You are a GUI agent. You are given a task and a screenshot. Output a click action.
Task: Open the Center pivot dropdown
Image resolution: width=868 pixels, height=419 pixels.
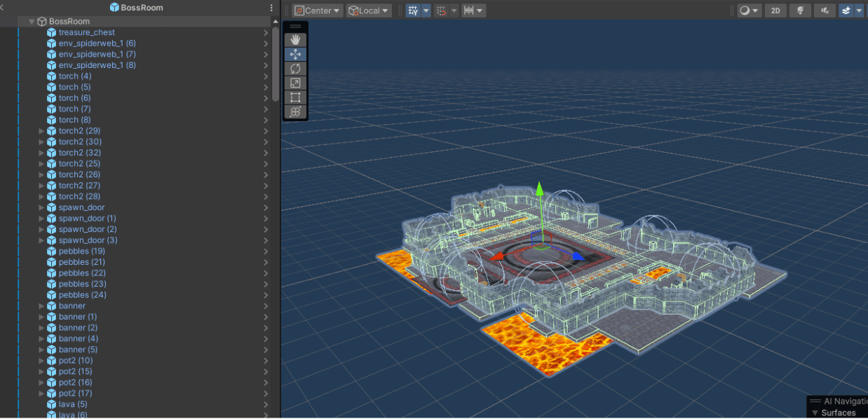point(318,11)
